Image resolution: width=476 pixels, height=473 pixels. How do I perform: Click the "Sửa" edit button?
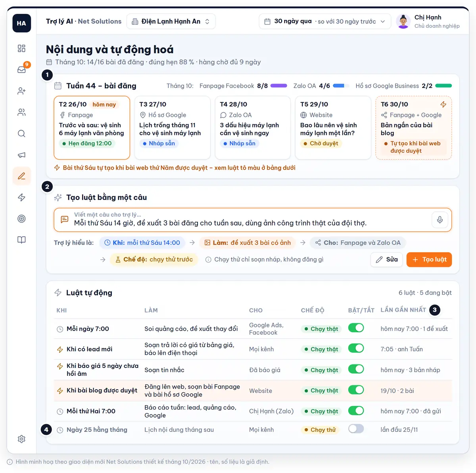click(x=387, y=260)
